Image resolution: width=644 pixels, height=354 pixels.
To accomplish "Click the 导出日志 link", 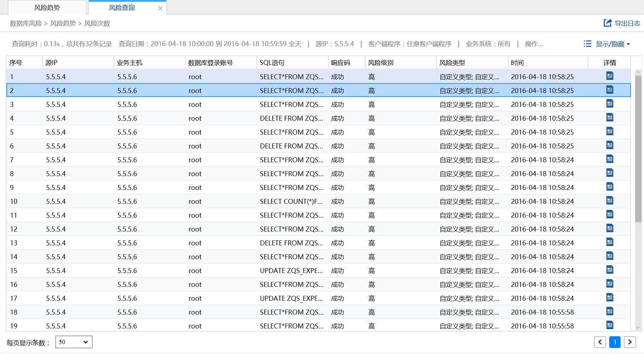I will coord(627,23).
